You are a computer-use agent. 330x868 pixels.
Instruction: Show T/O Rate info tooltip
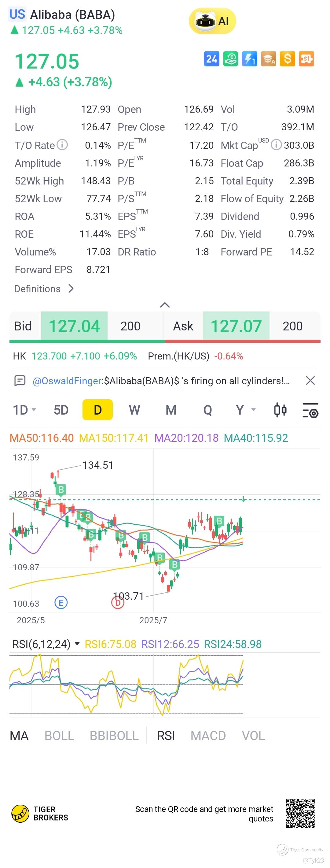pos(62,144)
